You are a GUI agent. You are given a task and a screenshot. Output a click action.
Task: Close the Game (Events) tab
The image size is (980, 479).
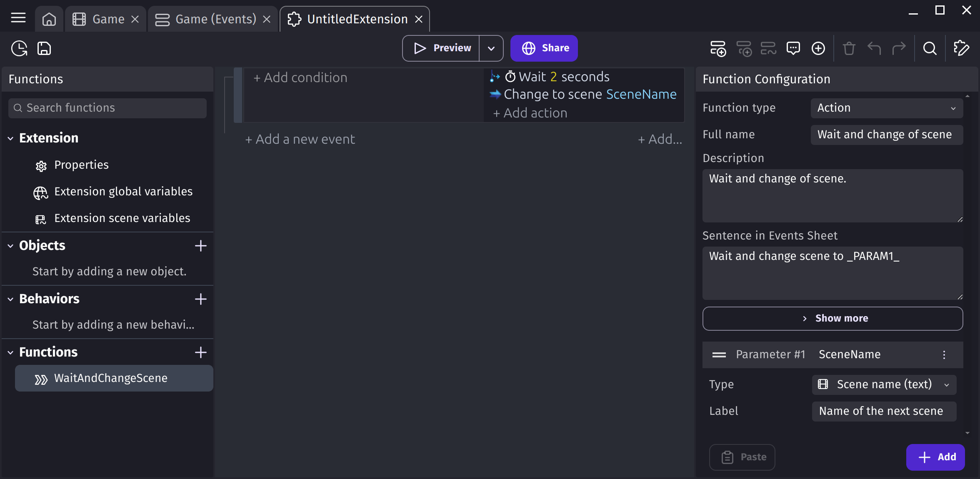[267, 19]
